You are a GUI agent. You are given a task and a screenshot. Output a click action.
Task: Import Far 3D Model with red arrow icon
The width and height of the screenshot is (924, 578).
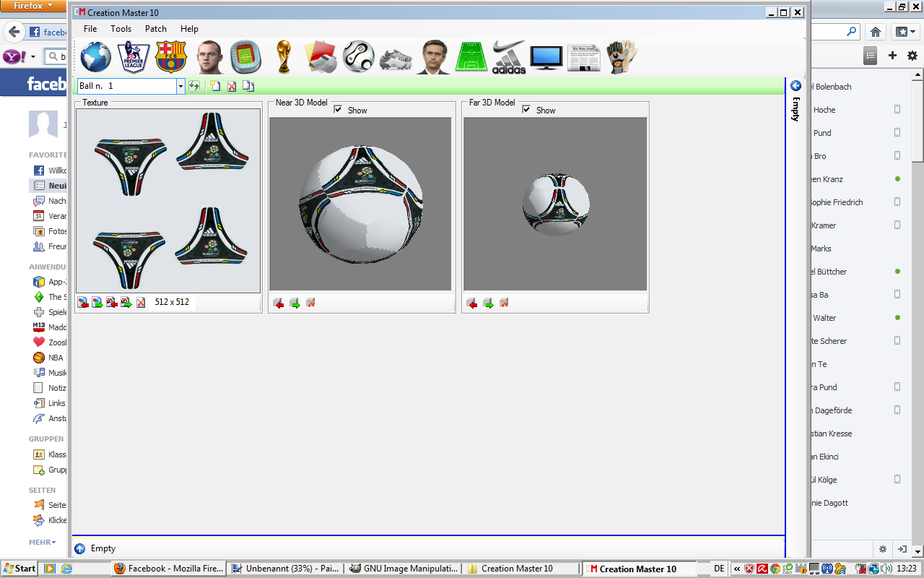pos(472,303)
